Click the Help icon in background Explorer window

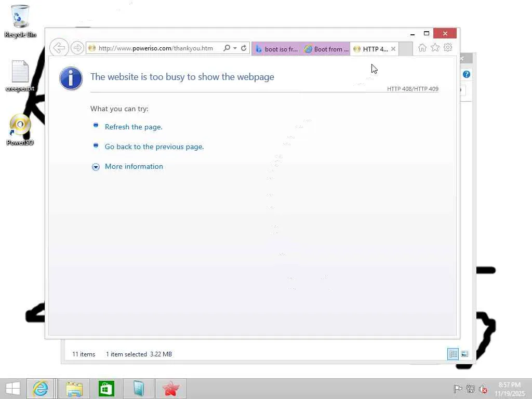tap(467, 74)
